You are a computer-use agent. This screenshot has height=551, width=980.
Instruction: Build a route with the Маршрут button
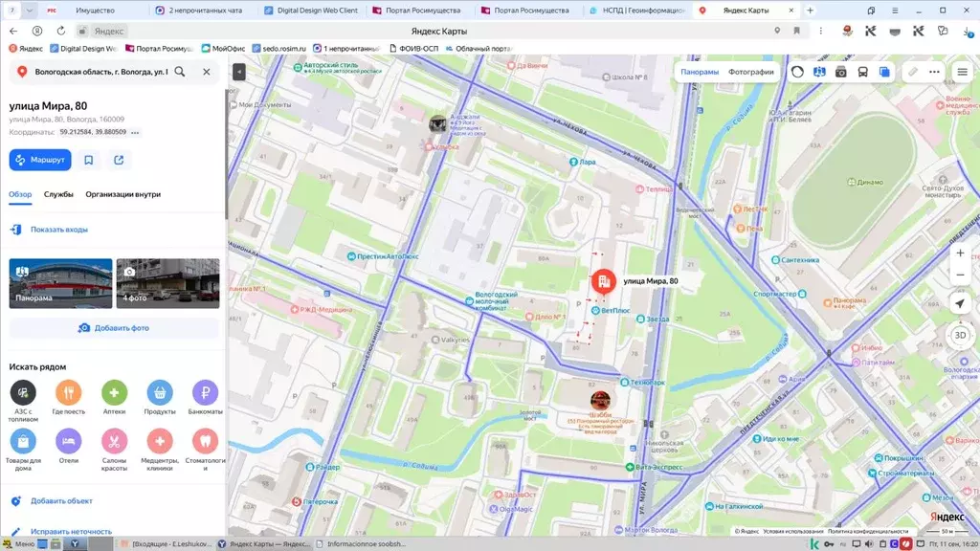coord(40,160)
